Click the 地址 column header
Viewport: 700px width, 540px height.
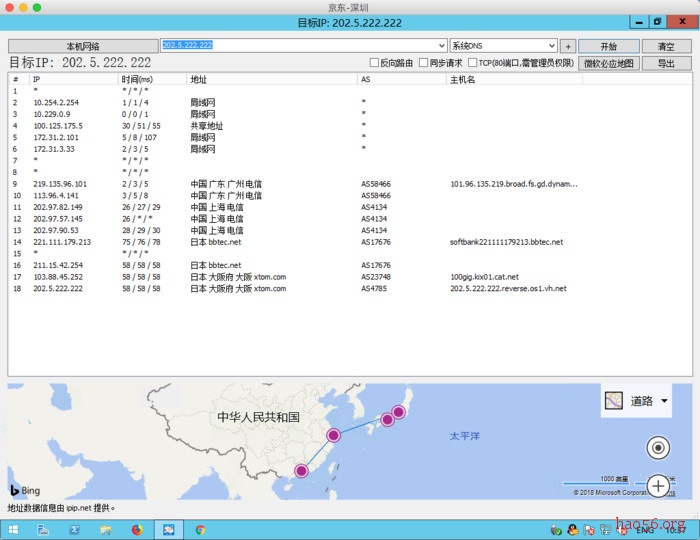pos(272,79)
